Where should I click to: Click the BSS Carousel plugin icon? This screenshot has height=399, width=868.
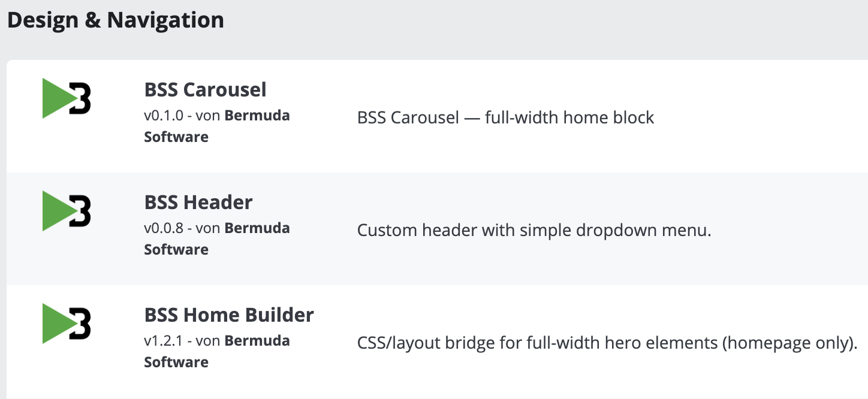[66, 98]
